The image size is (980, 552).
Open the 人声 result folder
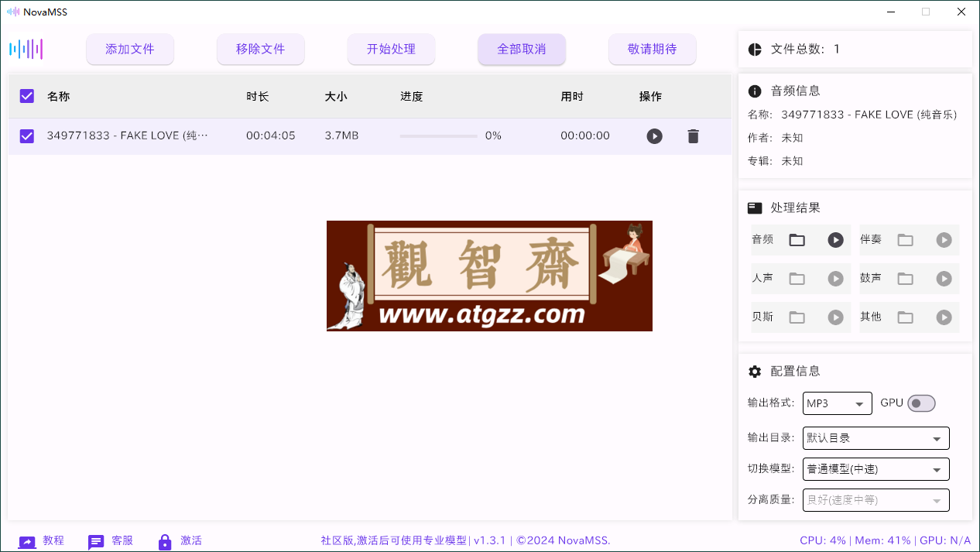(x=797, y=279)
